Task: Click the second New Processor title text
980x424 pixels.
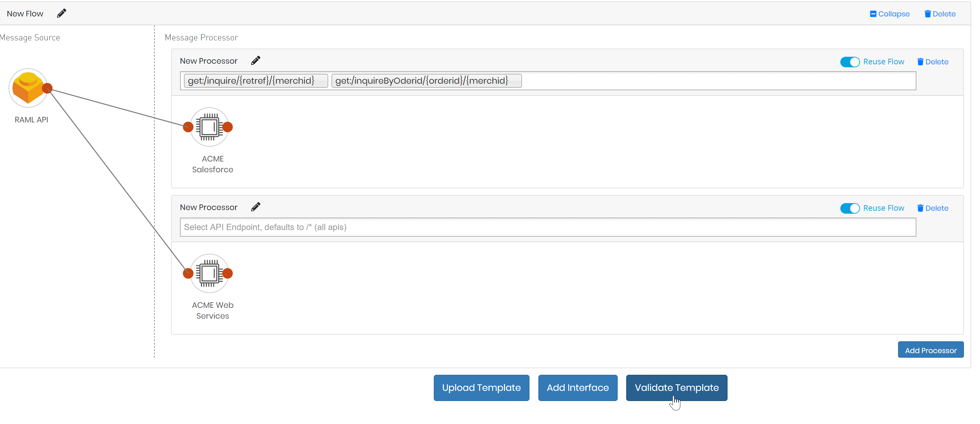Action: (x=209, y=207)
